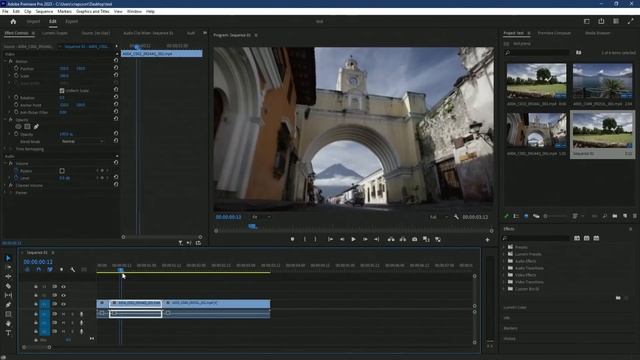640x360 pixels.
Task: Switch Project panel to list view
Action: [516, 216]
